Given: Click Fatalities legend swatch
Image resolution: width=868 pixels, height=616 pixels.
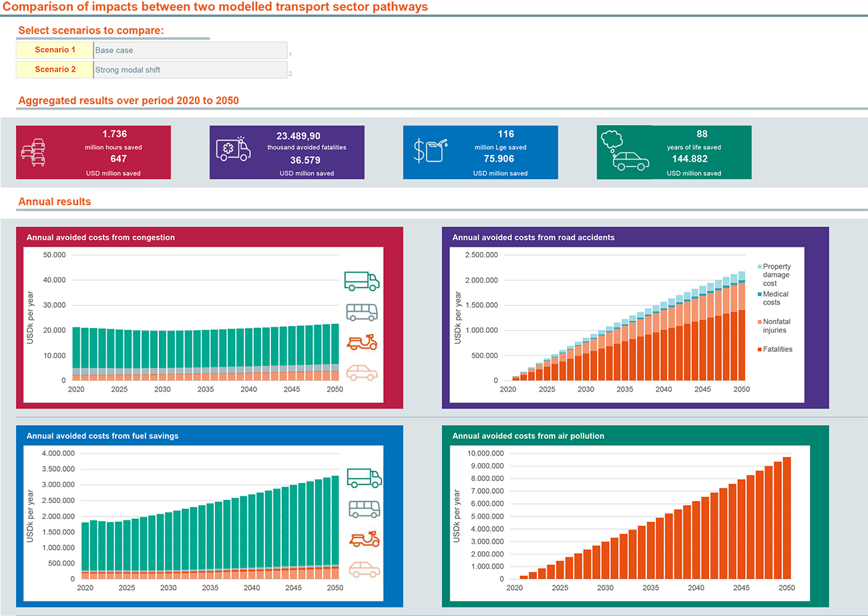Looking at the screenshot, I should click(759, 349).
